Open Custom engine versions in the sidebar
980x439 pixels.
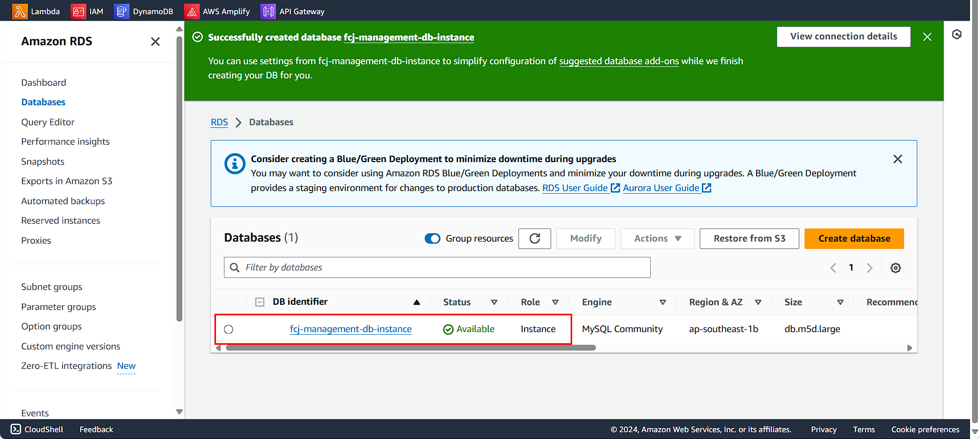tap(71, 346)
